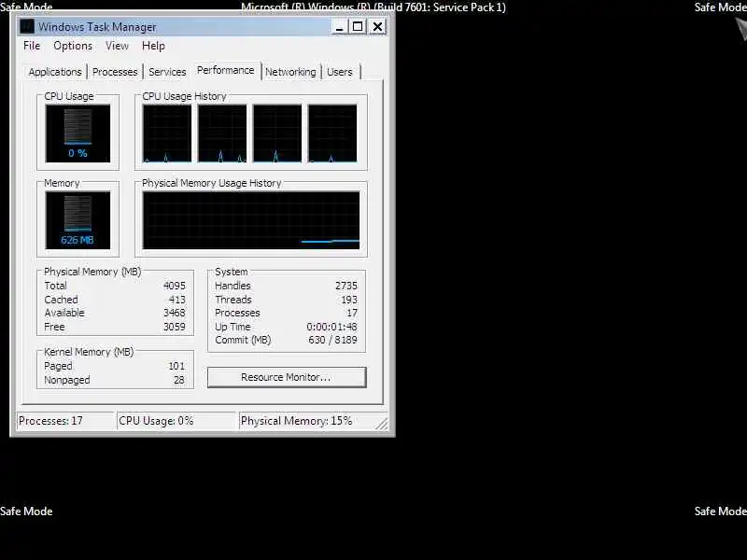Open Resource Monitor
The height and width of the screenshot is (560, 747).
tap(287, 377)
